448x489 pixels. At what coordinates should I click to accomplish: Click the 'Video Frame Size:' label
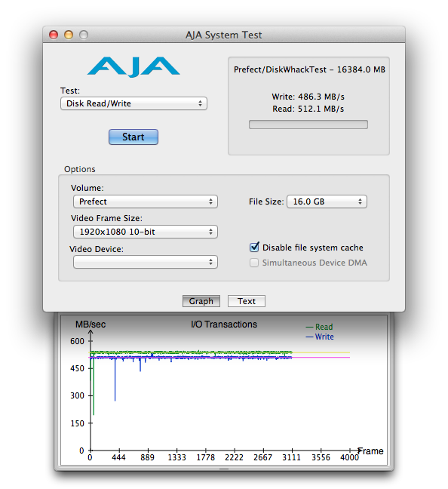(106, 218)
